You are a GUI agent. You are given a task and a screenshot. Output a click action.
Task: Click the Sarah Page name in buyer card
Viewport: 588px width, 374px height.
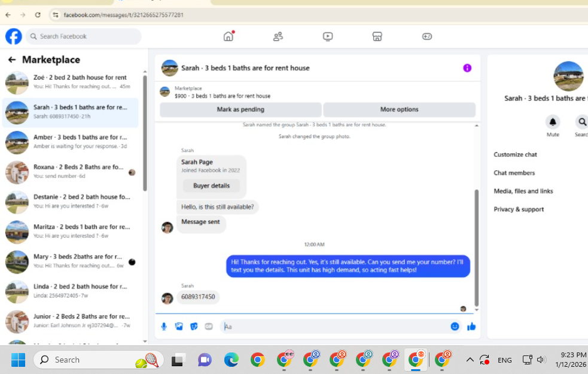197,162
